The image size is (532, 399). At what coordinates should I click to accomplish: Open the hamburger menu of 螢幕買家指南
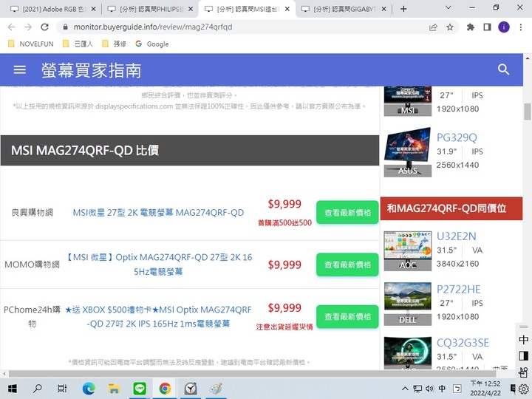pyautogui.click(x=19, y=69)
